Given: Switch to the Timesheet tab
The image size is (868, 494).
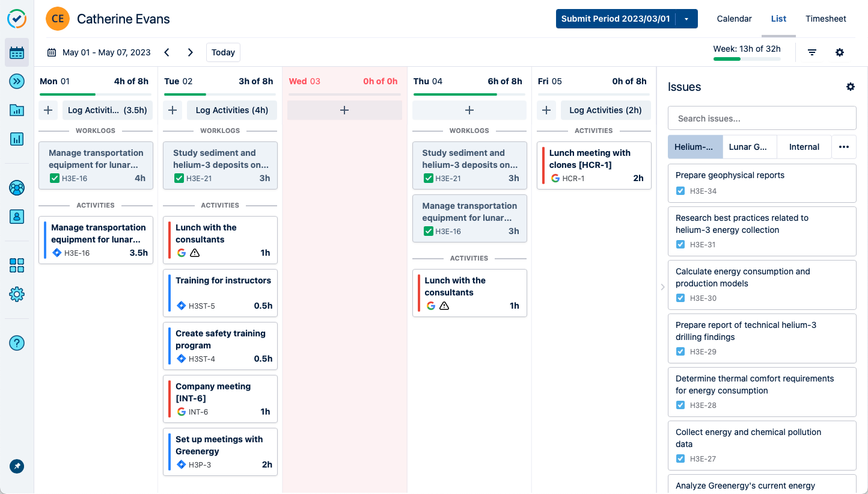Looking at the screenshot, I should tap(826, 19).
